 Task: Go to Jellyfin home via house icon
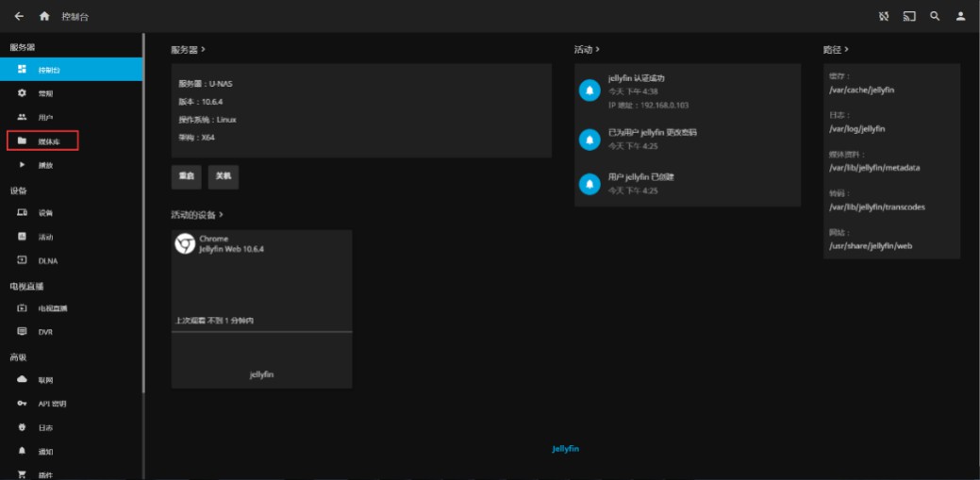pos(44,17)
